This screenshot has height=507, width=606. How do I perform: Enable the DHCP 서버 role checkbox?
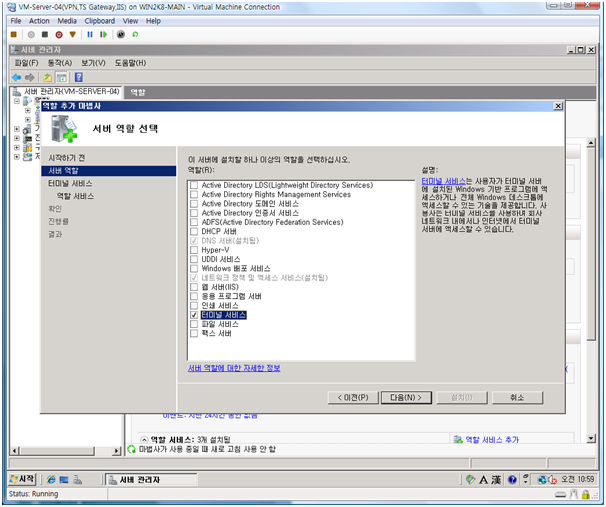[x=194, y=231]
